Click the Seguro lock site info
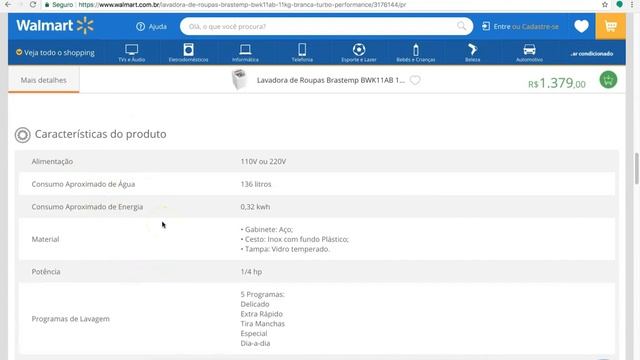640x360 pixels. [59, 5]
